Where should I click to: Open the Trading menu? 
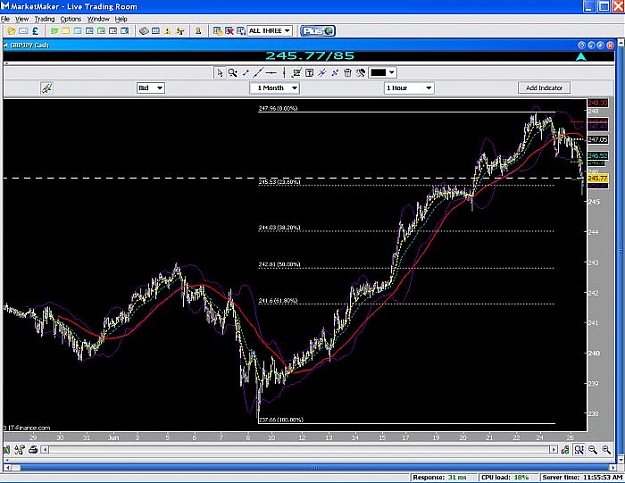tap(45, 19)
